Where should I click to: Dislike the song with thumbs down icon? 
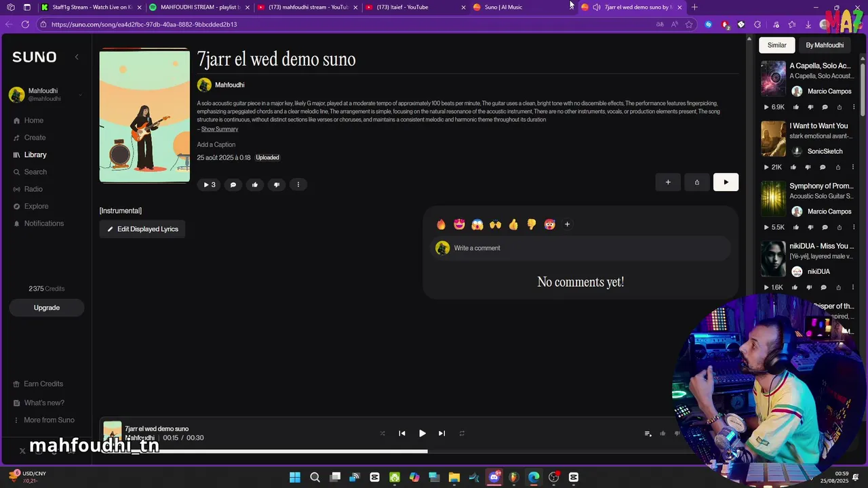277,184
